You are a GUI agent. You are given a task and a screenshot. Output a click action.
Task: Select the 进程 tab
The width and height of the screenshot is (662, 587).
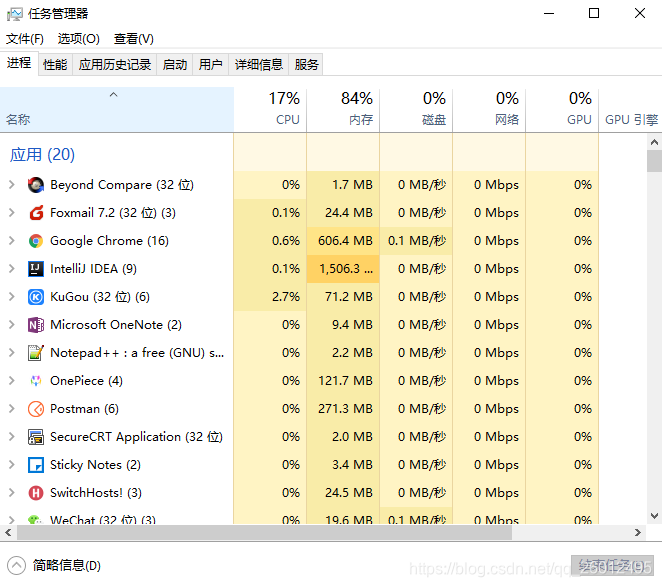[19, 63]
